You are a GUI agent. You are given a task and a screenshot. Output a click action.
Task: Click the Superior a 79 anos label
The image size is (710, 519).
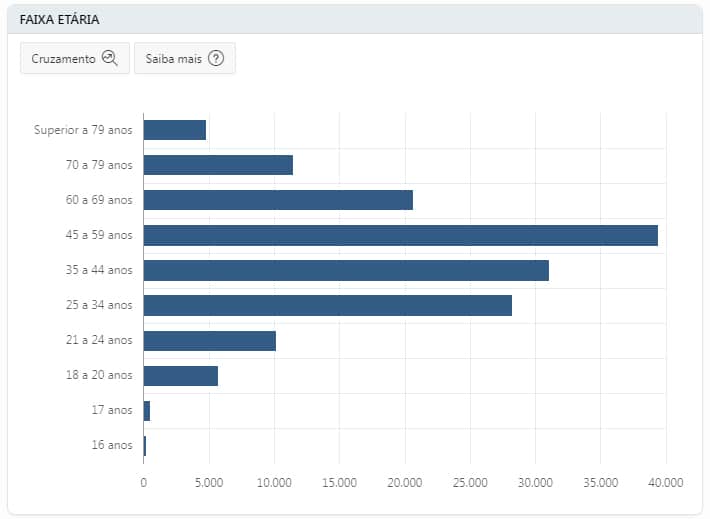(83, 130)
